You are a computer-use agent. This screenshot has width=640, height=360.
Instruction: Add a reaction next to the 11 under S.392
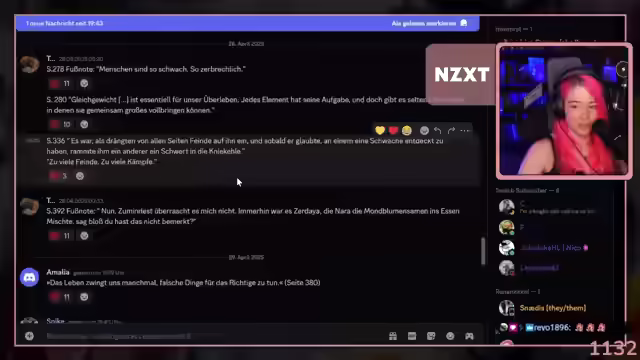[x=84, y=236]
